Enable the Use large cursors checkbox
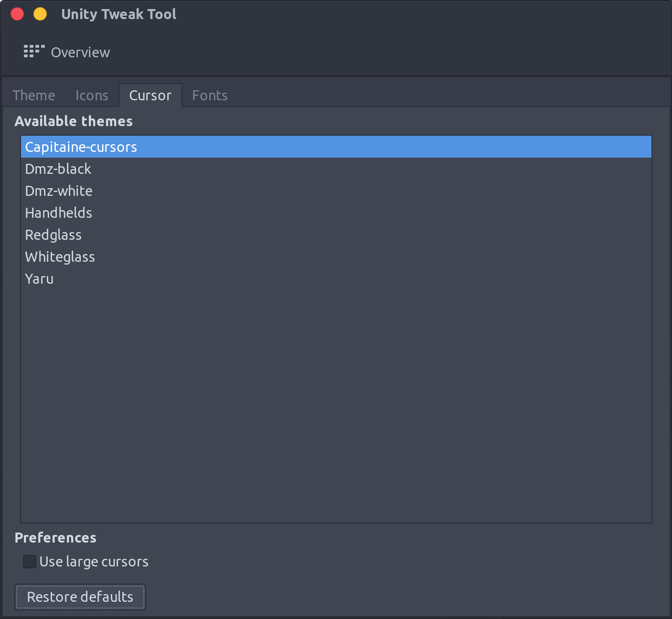This screenshot has width=672, height=619. click(x=30, y=562)
